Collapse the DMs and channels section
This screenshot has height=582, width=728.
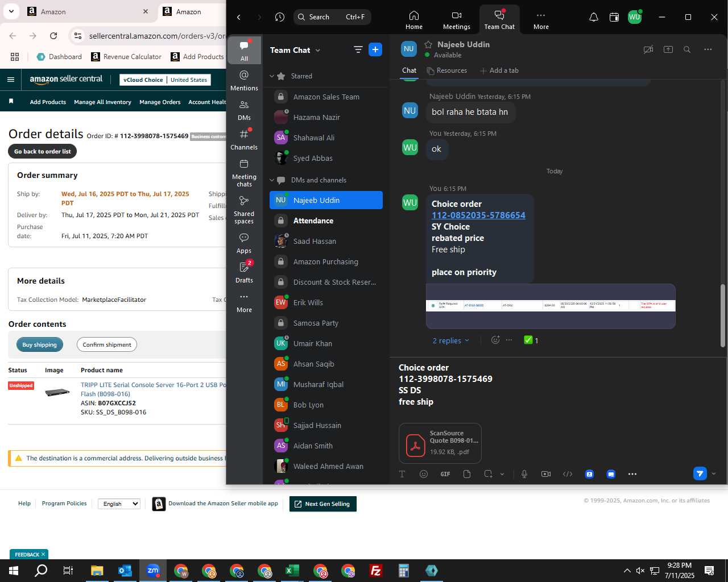click(x=272, y=180)
